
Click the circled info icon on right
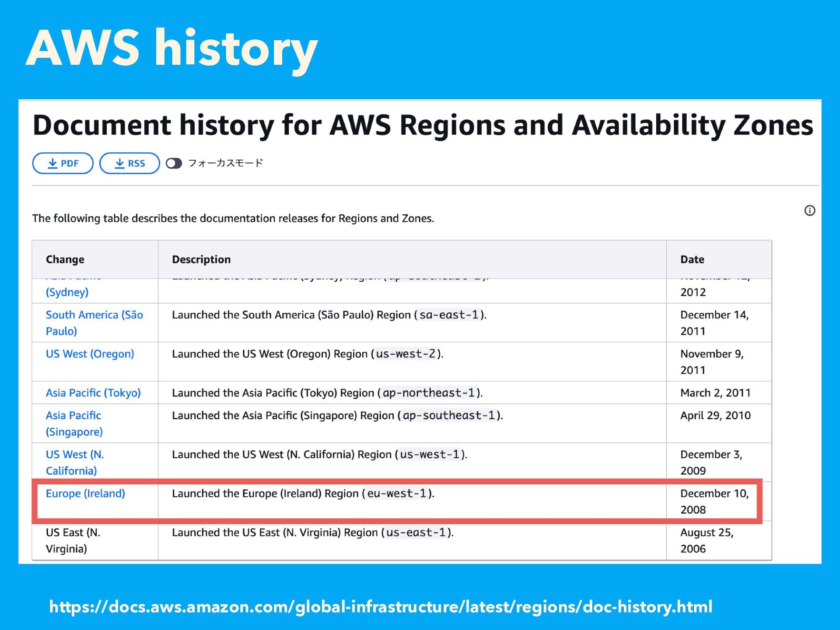[x=809, y=210]
